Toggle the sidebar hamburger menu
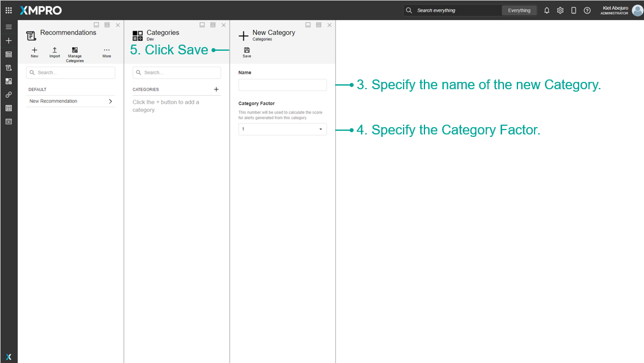This screenshot has height=363, width=644. tap(9, 27)
